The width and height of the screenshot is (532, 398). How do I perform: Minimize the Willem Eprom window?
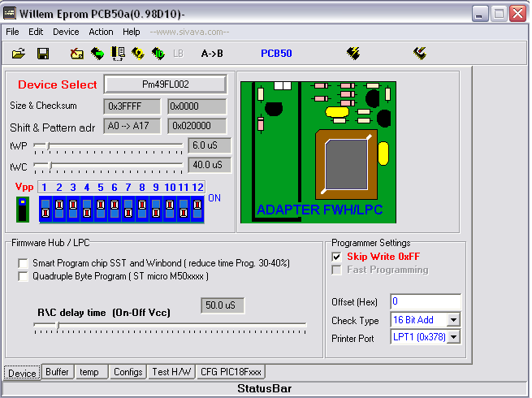click(480, 14)
